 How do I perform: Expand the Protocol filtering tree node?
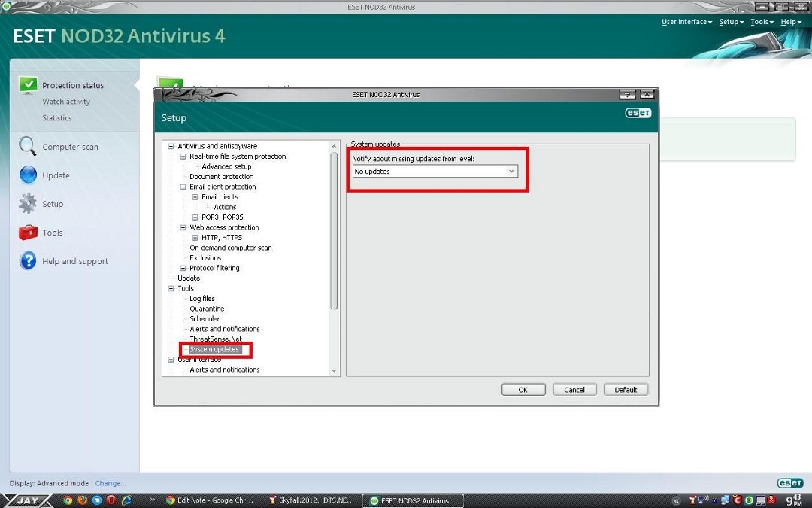click(183, 268)
